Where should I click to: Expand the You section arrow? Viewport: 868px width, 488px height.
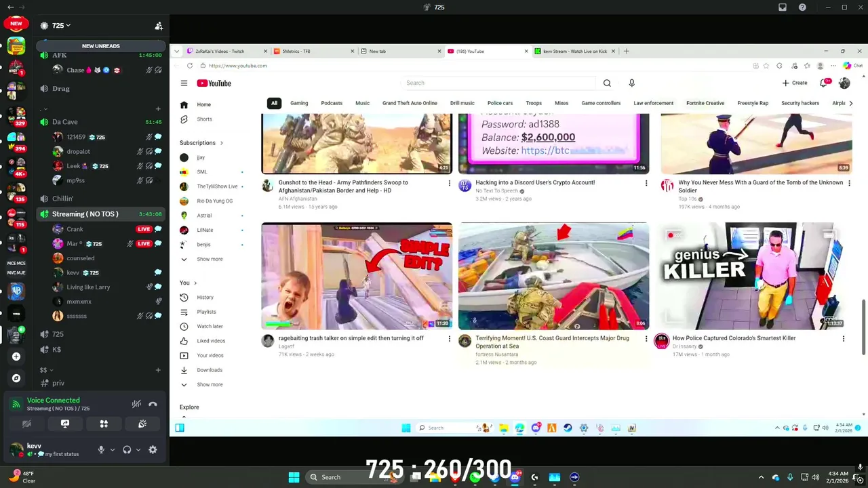195,283
